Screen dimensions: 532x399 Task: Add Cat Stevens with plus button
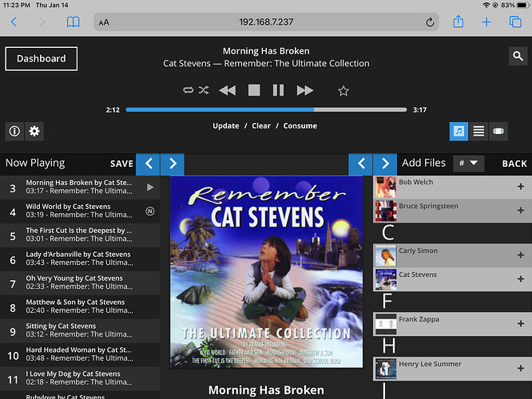[521, 279]
